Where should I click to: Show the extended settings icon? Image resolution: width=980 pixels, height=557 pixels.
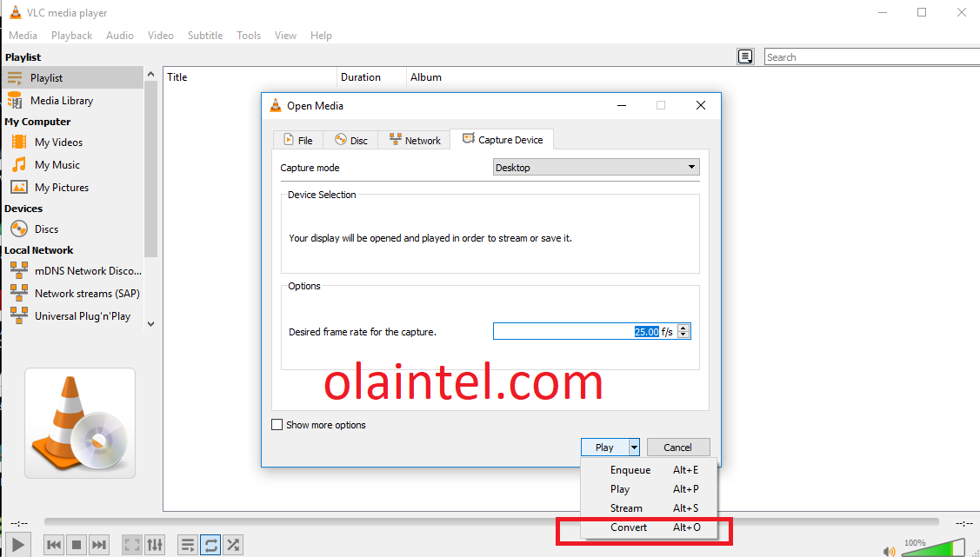(x=155, y=545)
